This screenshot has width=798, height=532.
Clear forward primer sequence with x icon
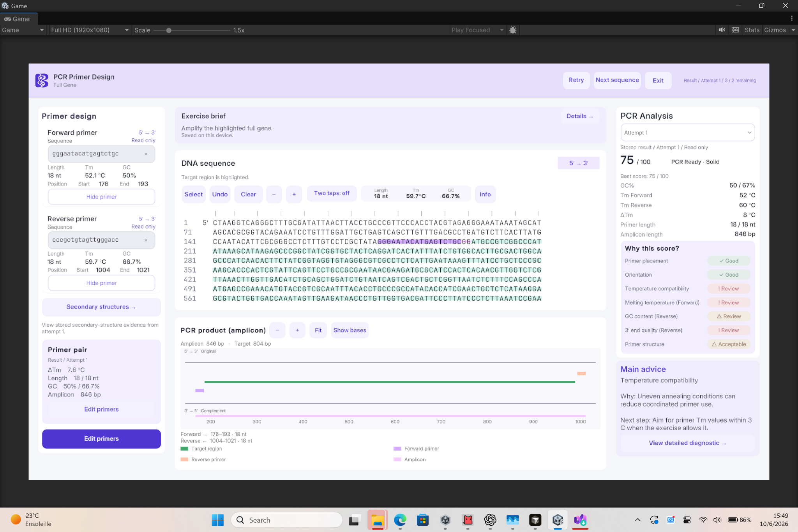[x=146, y=154]
